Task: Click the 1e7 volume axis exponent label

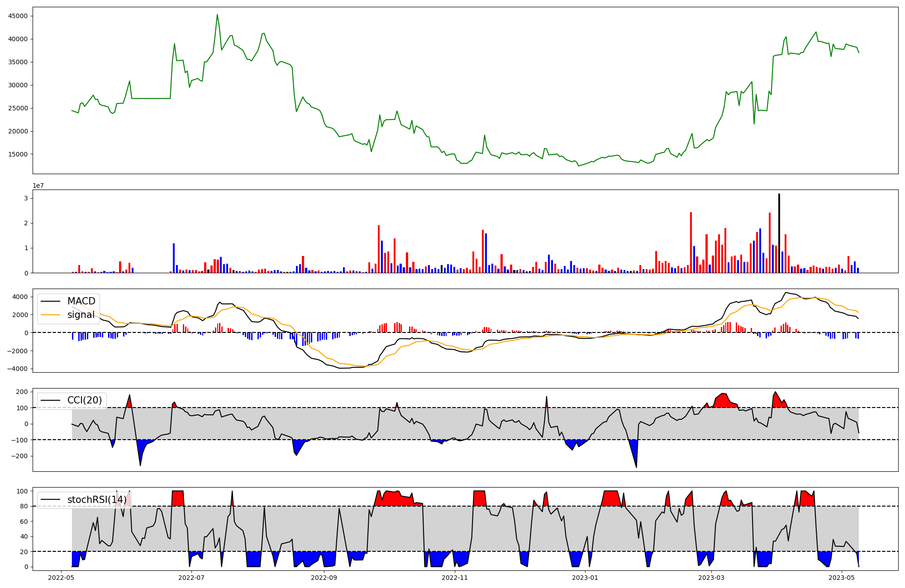Action: coord(38,185)
